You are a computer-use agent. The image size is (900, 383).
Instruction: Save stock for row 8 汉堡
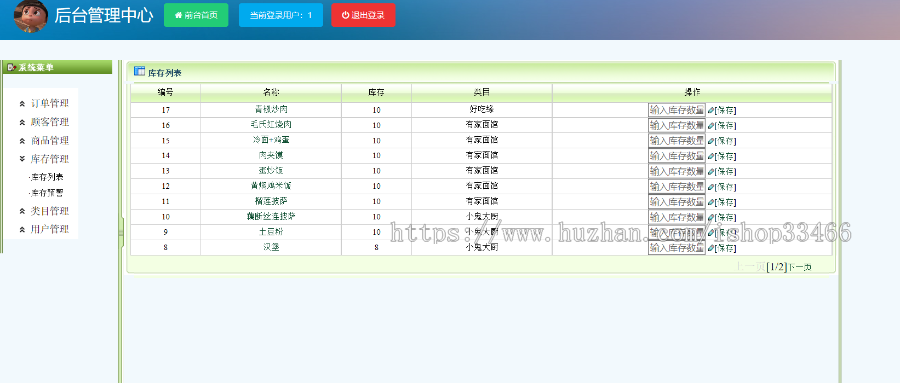click(726, 248)
